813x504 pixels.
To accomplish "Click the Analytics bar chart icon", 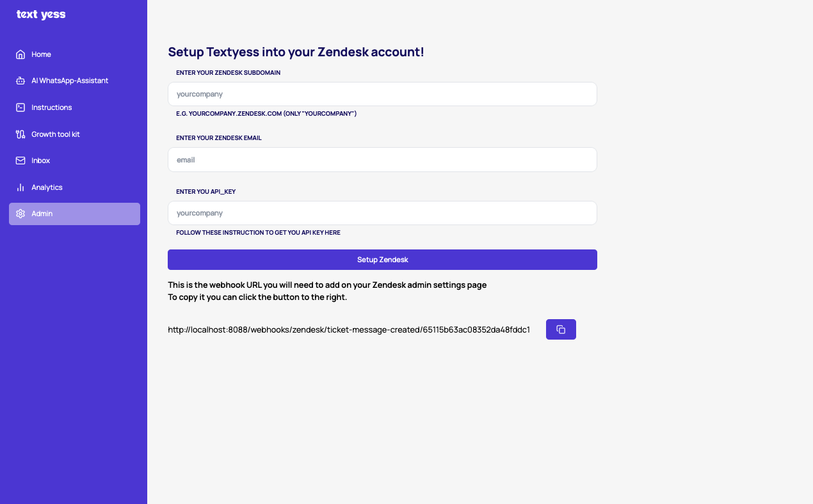I will (x=20, y=187).
